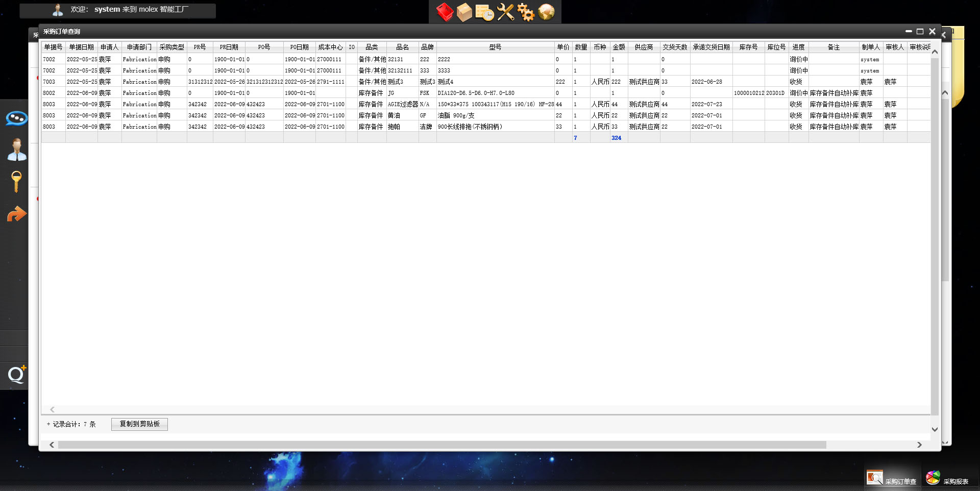980x491 pixels.
Task: Expand the record total plus sign
Action: point(48,424)
